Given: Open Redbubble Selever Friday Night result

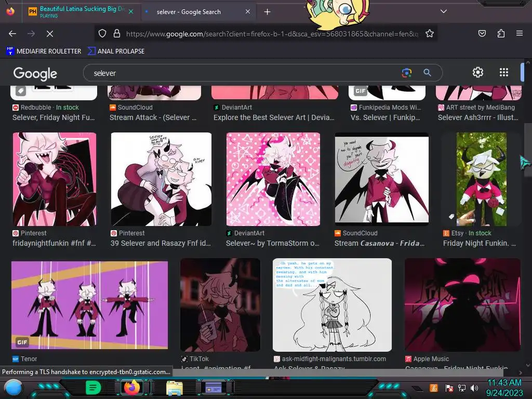Looking at the screenshot, I should [x=54, y=117].
